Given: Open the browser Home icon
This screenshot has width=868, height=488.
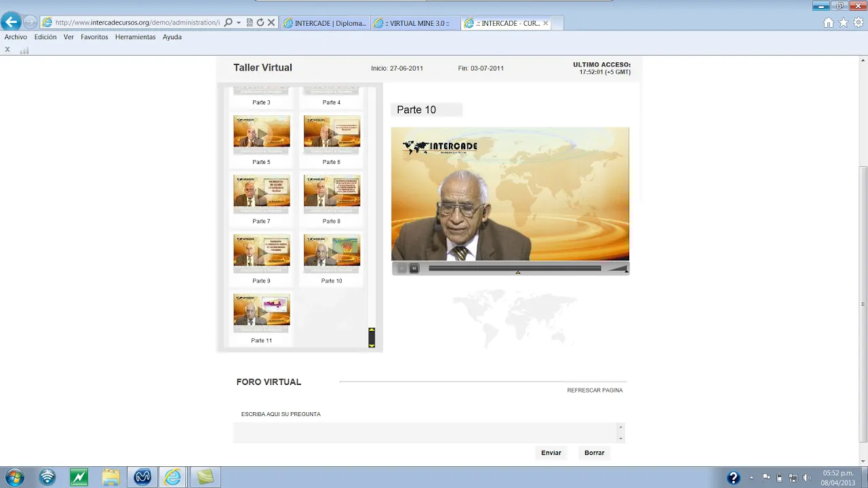Looking at the screenshot, I should tap(829, 22).
